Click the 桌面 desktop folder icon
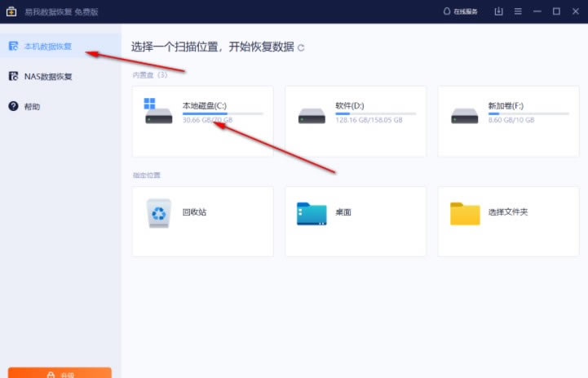The height and width of the screenshot is (378, 588). 312,213
